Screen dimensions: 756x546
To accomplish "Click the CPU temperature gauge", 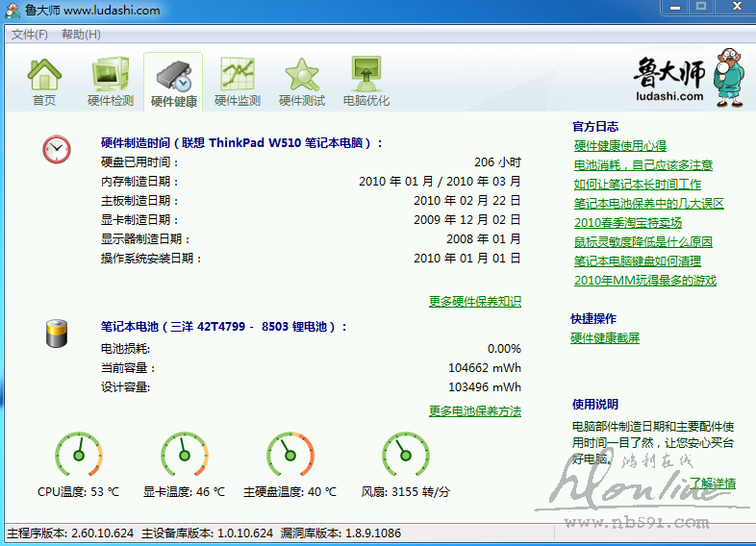I will pyautogui.click(x=78, y=456).
